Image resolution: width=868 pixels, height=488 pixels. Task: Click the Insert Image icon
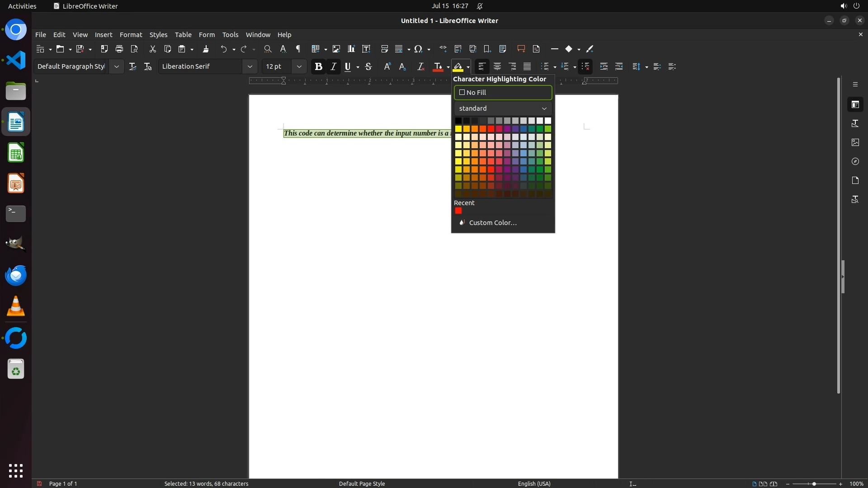(336, 49)
